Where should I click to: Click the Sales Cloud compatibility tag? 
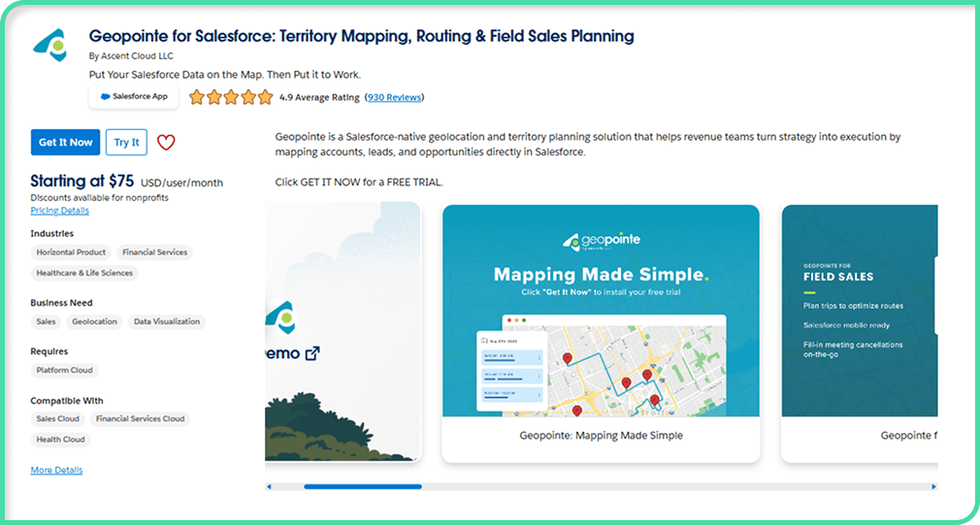(57, 419)
